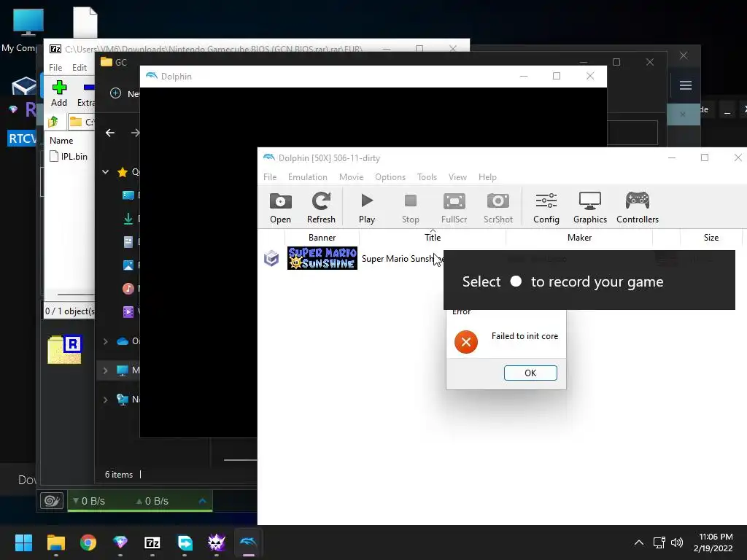Open File Explorer from taskbar
This screenshot has width=747, height=560.
[55, 542]
